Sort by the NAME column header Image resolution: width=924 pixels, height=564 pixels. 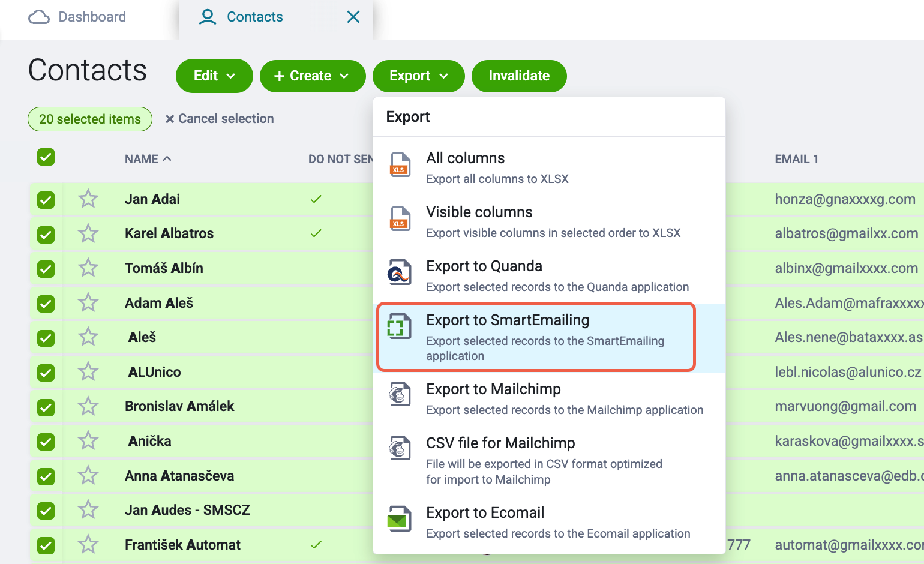click(148, 159)
